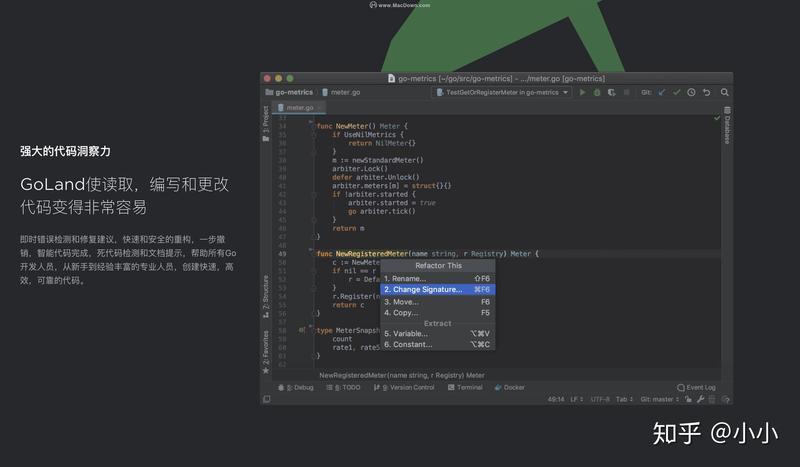Run the TestGetOrRegisterMeter configuration with play button
Screen dimensions: 800x467
(x=582, y=92)
